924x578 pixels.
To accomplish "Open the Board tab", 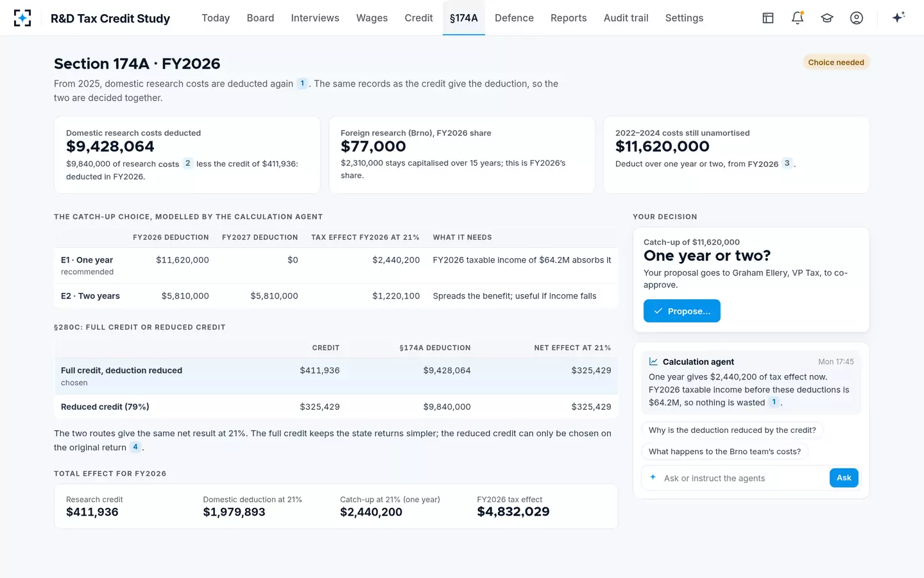I will pos(261,18).
